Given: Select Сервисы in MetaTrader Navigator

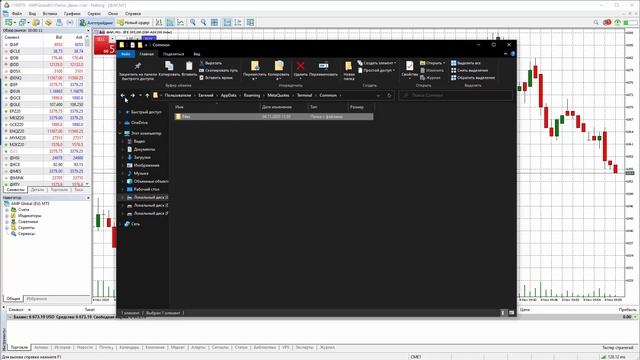Looking at the screenshot, I should (26, 234).
